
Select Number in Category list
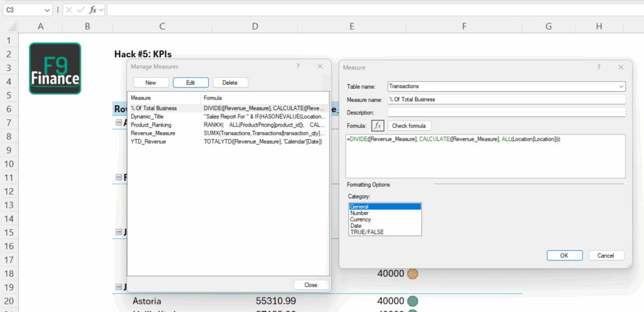point(385,213)
